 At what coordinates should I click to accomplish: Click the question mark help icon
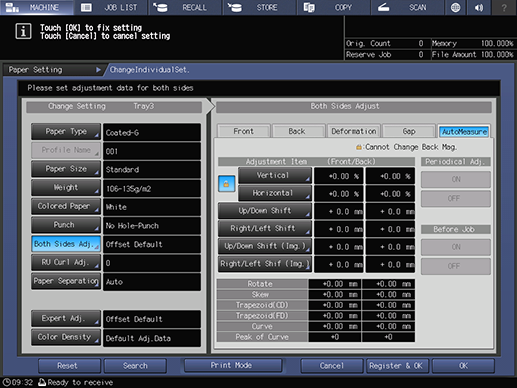[504, 7]
